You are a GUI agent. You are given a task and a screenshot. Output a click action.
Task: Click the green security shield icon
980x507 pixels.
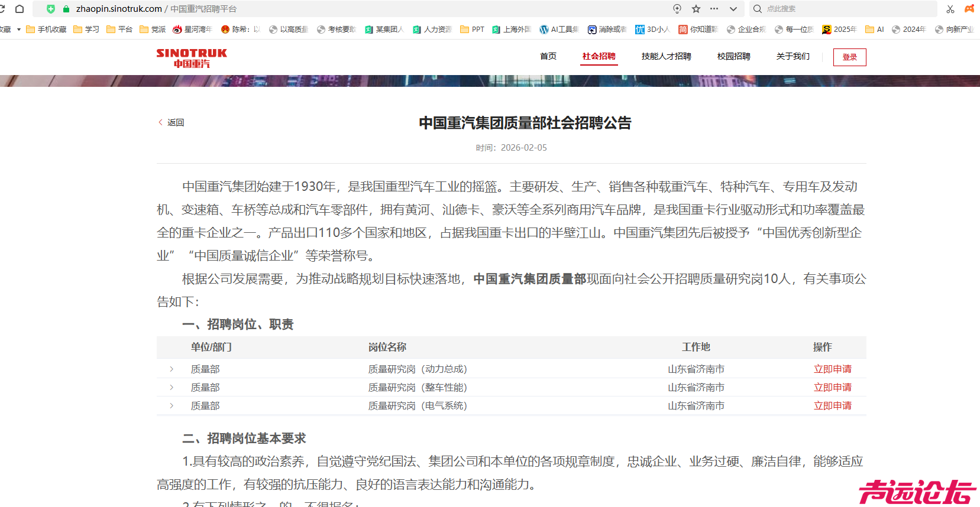coord(51,9)
